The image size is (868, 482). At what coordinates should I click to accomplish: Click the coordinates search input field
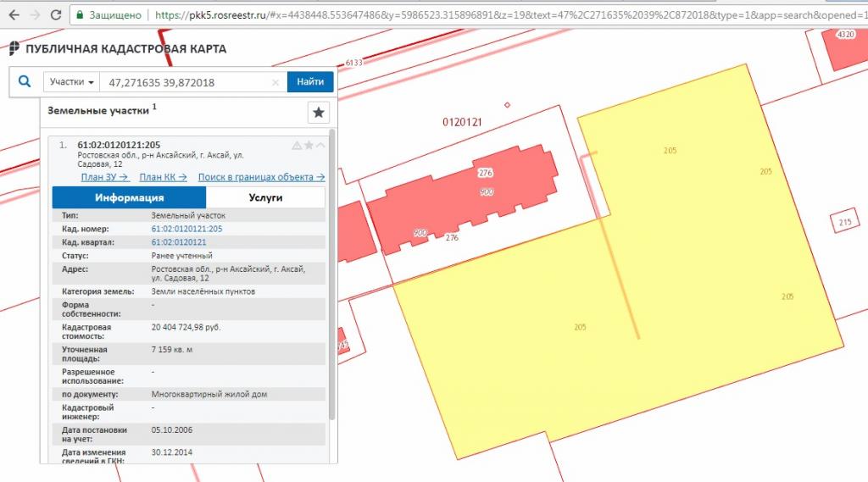[x=186, y=82]
